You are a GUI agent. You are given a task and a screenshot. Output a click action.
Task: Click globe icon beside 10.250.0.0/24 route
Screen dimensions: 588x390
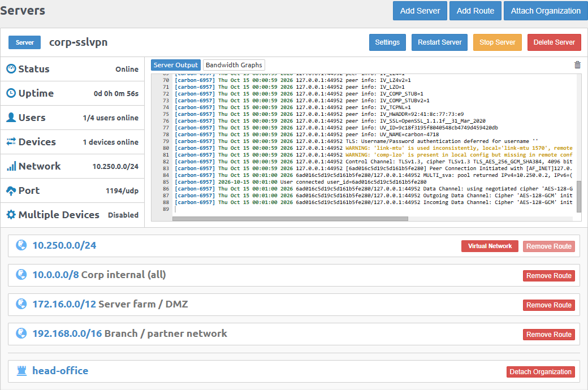coord(21,245)
